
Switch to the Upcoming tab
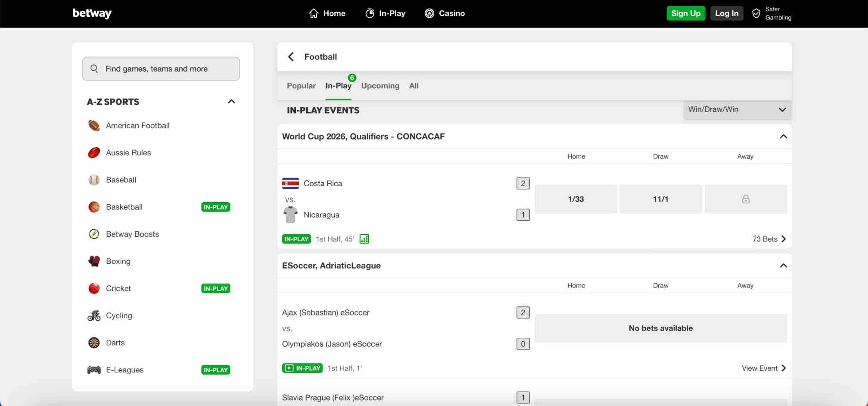coord(380,86)
